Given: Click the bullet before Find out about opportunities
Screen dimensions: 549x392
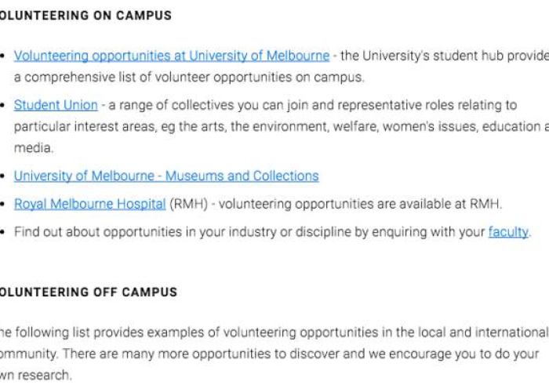Looking at the screenshot, I should [x=2, y=232].
